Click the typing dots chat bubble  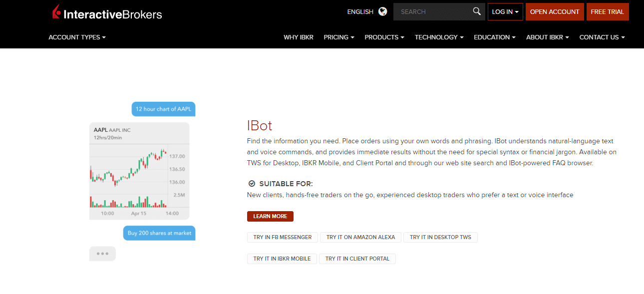(102, 254)
